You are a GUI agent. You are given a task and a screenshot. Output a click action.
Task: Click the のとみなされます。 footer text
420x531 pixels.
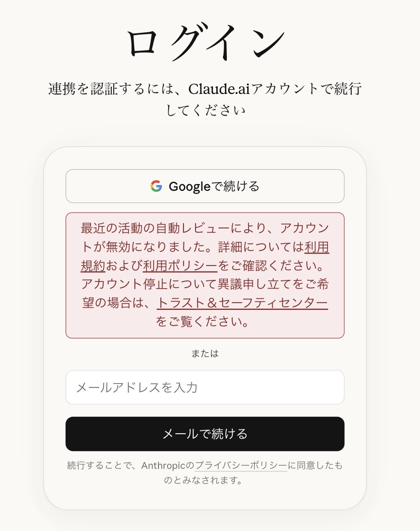(x=203, y=480)
